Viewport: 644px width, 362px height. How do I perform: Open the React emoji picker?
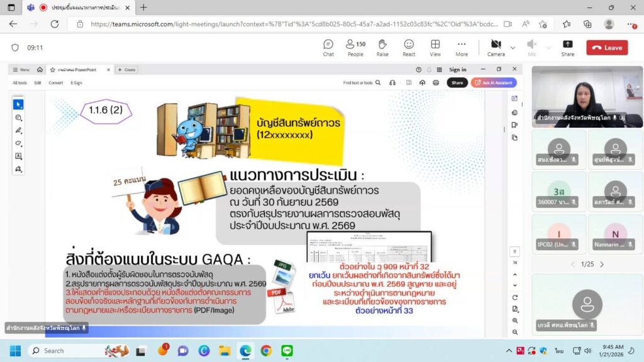click(409, 47)
